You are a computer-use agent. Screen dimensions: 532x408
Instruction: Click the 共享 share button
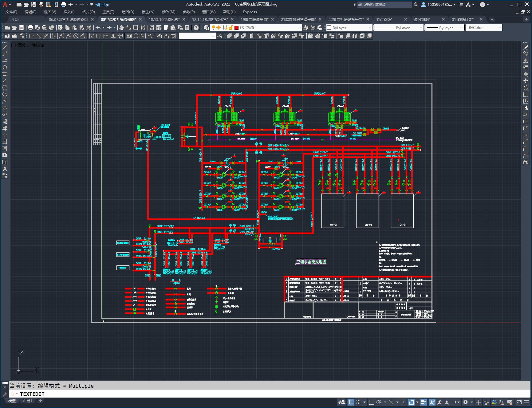[x=102, y=5]
